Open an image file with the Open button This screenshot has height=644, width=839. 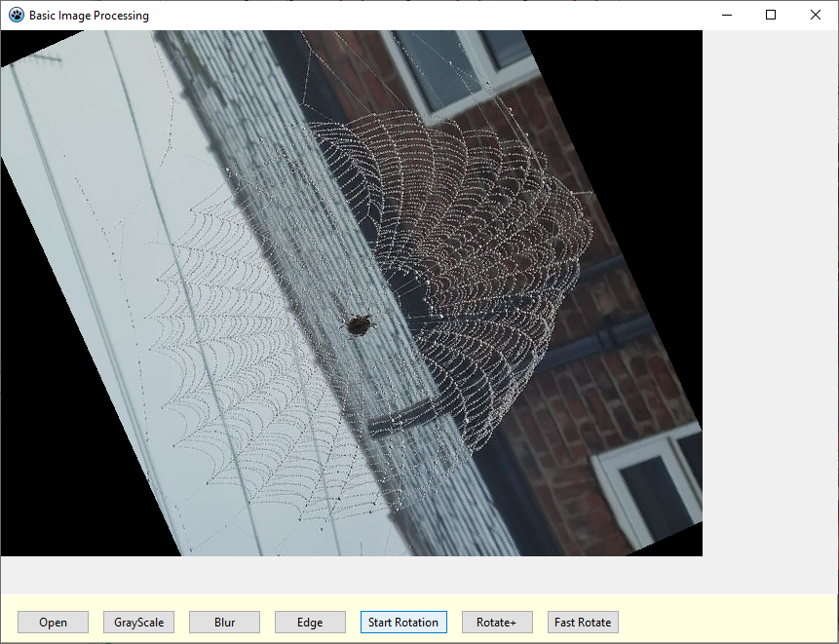(x=53, y=622)
